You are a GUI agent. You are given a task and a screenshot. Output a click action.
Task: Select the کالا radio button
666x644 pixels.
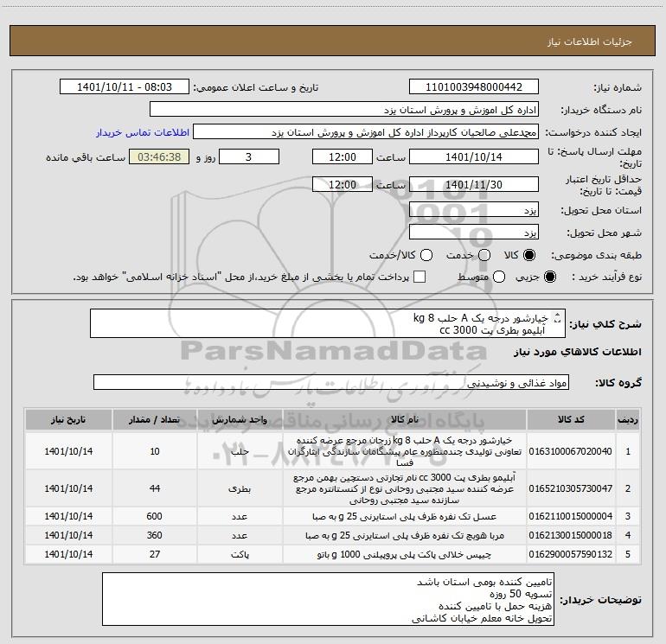coord(529,256)
